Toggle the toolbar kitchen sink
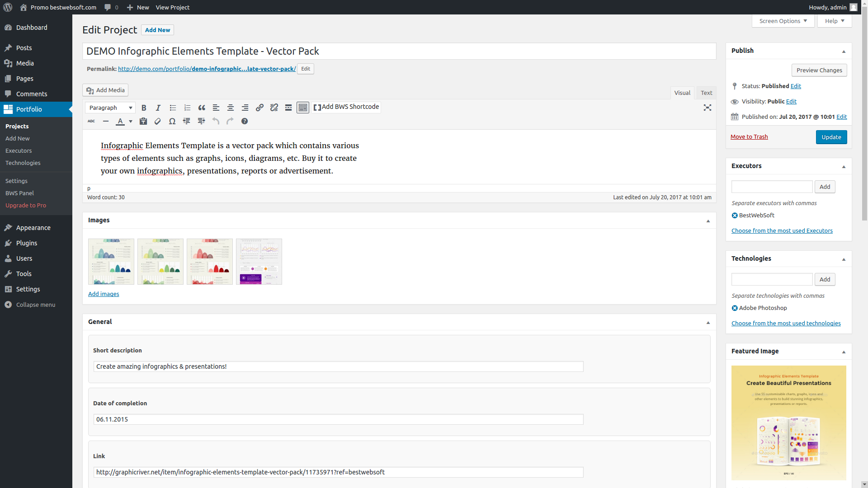 [303, 108]
